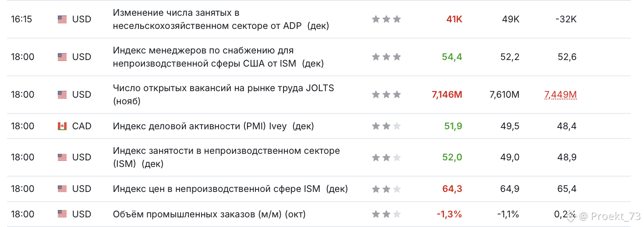Open the JOLTS job openings event
The width and height of the screenshot is (644, 227).
coord(223,89)
